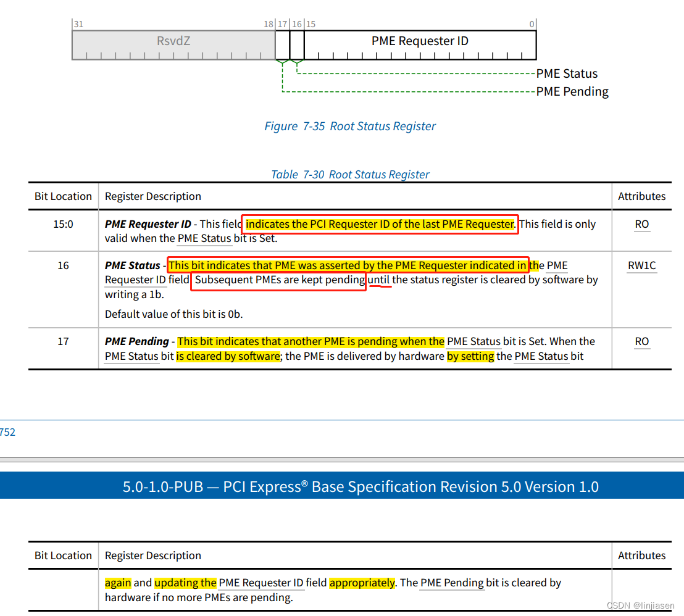This screenshot has height=616, width=684.
Task: Click the Table 7-30 Root Status Register caption
Action: pos(350,175)
